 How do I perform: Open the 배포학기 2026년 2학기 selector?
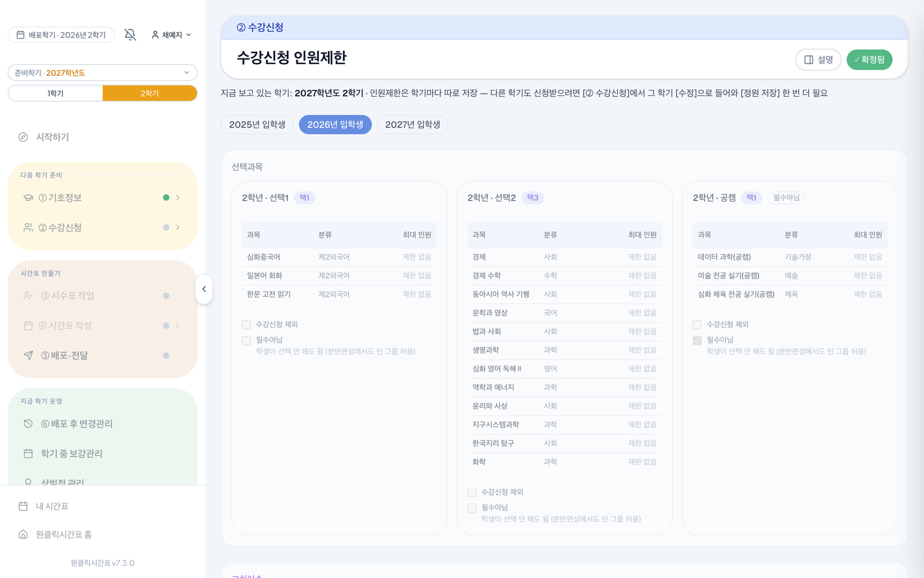(61, 35)
